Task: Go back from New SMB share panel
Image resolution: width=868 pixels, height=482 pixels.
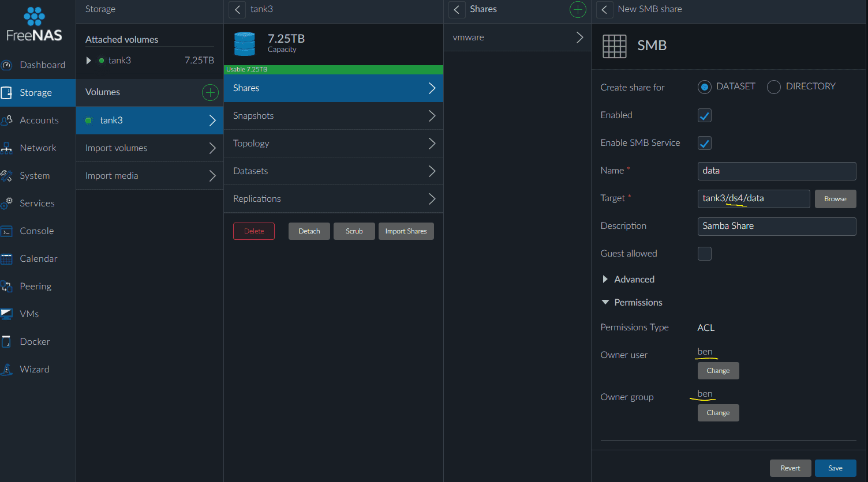Action: 604,10
